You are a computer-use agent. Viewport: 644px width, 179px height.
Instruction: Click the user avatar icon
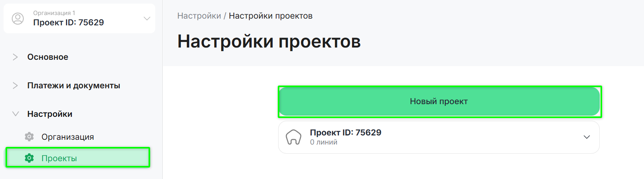coord(18,19)
